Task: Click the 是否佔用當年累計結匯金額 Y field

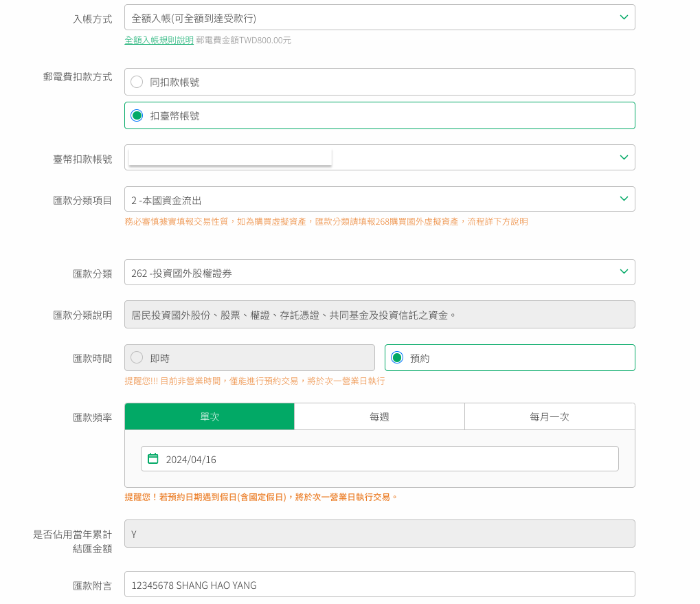Action: point(379,534)
